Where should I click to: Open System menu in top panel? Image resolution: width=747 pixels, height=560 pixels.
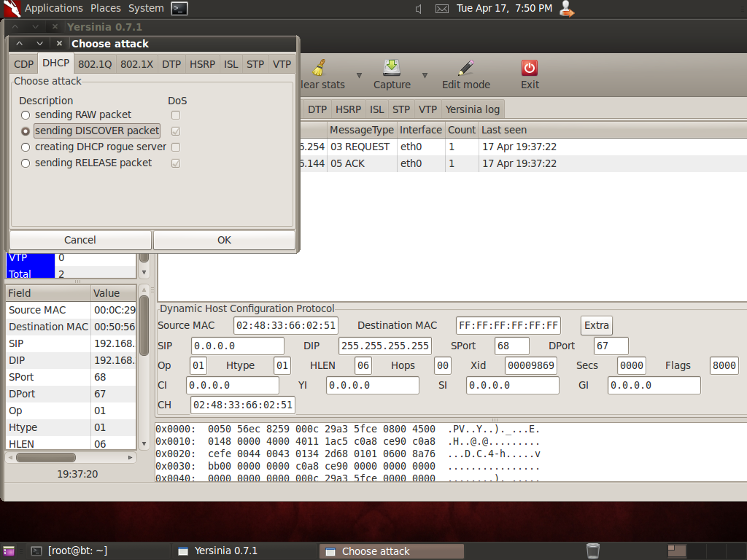click(146, 8)
